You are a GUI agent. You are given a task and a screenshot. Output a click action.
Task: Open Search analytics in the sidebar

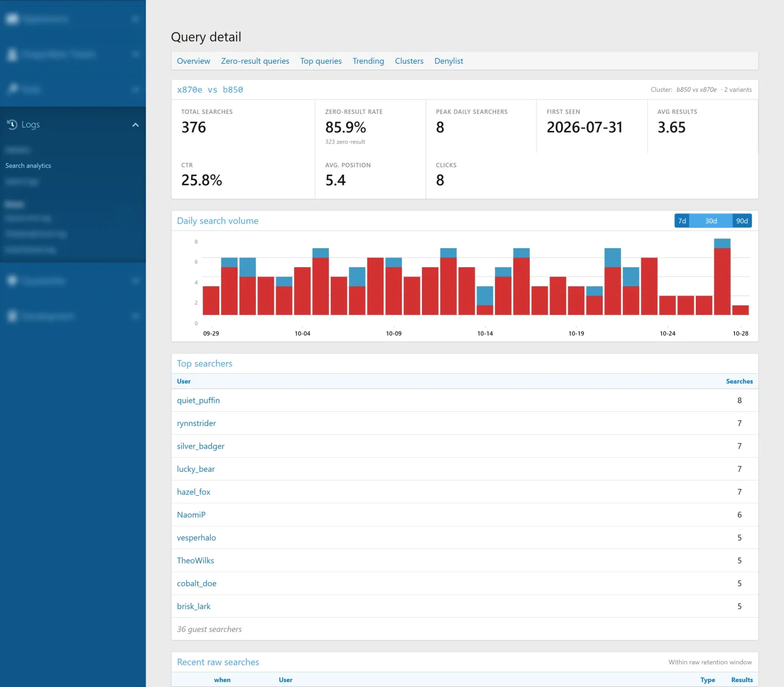click(28, 165)
